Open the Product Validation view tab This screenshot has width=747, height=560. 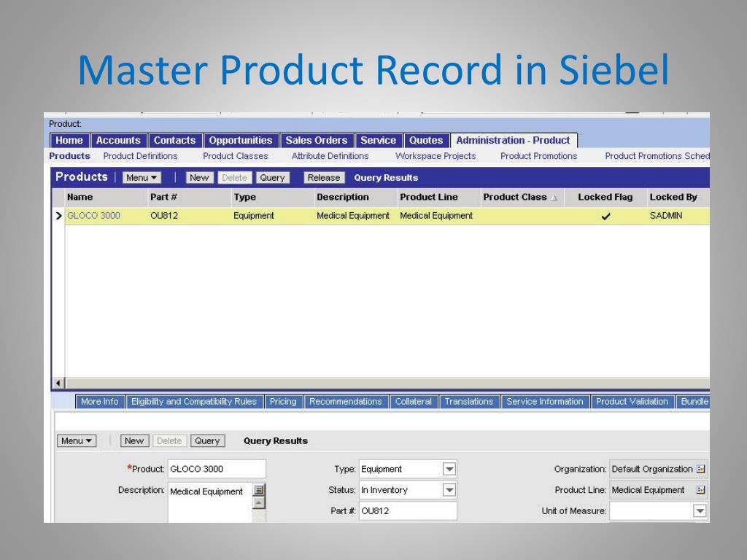click(x=632, y=402)
